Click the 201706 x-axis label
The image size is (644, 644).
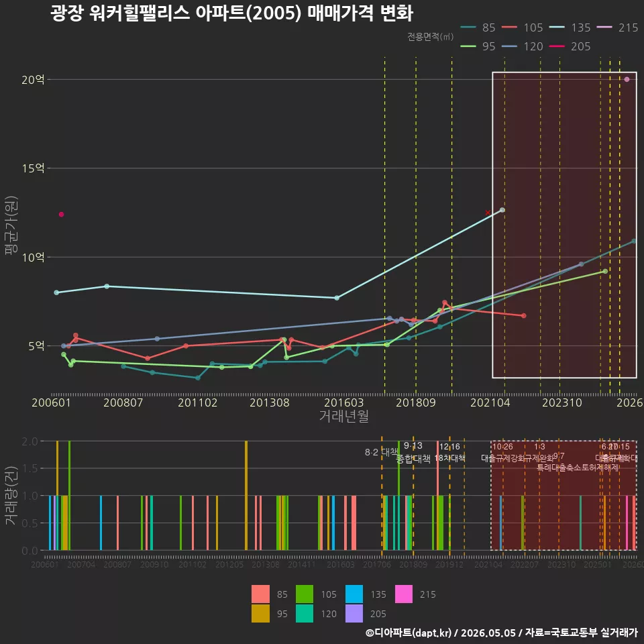click(377, 564)
